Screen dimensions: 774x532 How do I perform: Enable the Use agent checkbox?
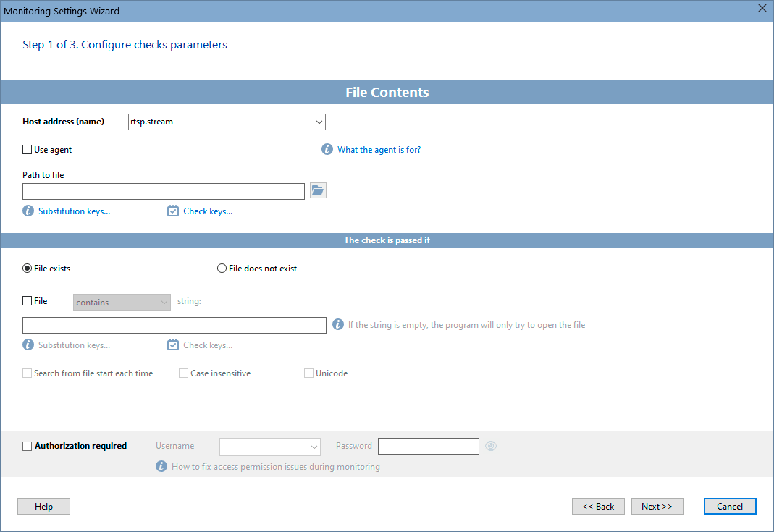(x=28, y=150)
